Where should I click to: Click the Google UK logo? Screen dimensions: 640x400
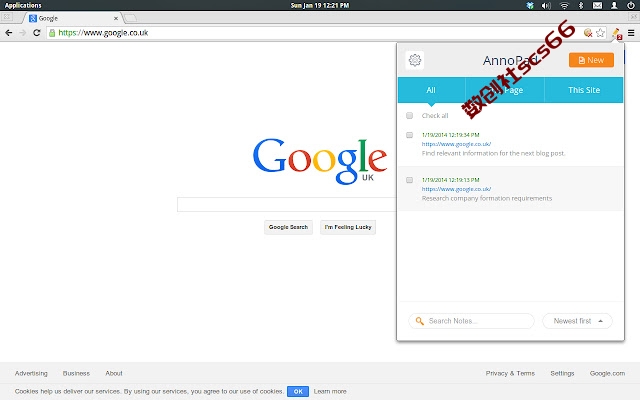click(320, 161)
